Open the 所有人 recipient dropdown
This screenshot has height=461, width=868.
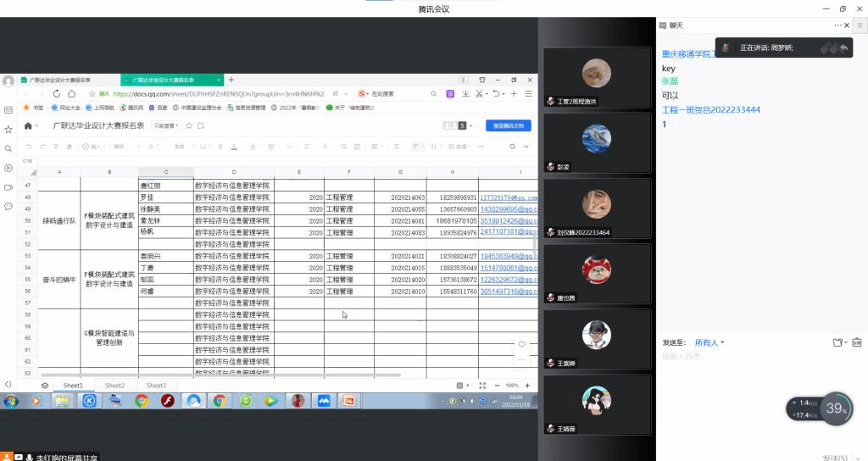[x=709, y=342]
